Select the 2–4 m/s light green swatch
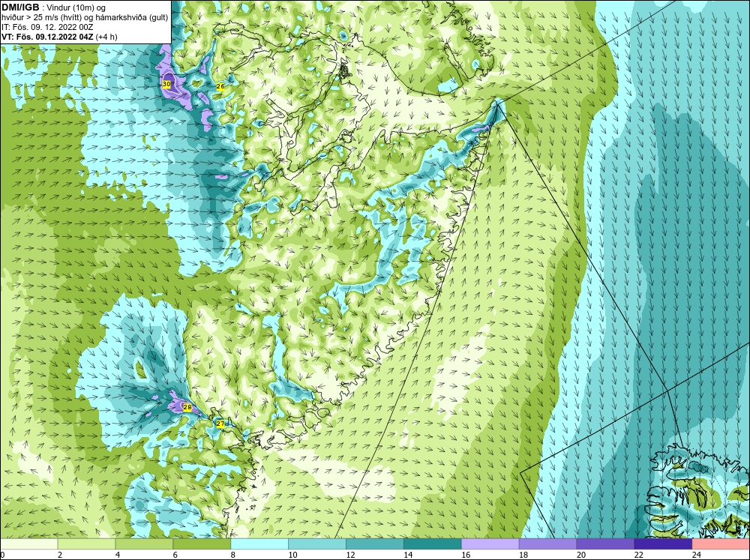The image size is (750, 560). [x=86, y=544]
